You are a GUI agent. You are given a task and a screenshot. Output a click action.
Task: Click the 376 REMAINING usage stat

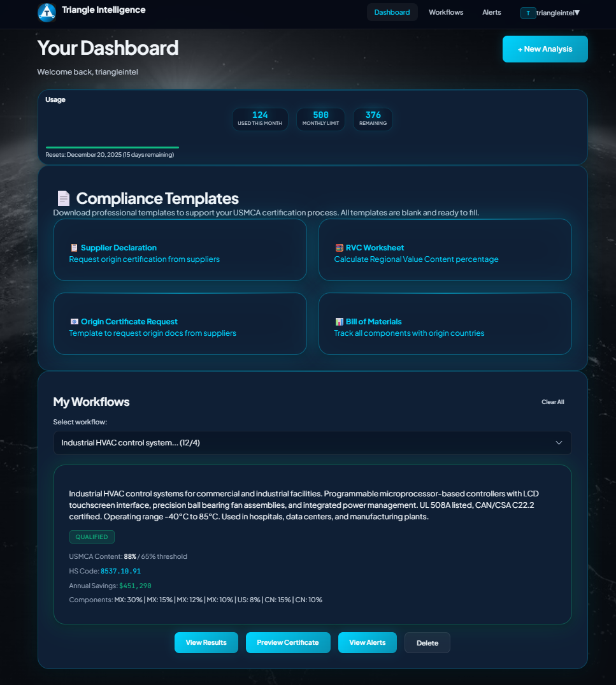point(373,119)
